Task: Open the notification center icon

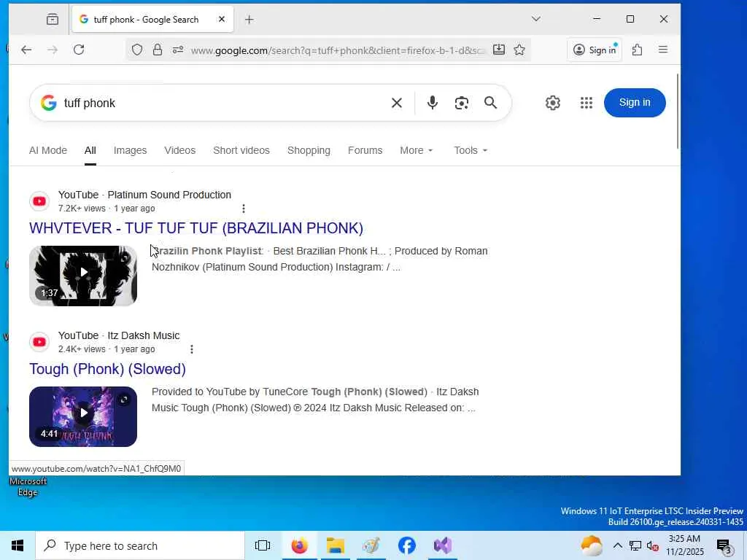Action: (x=724, y=545)
